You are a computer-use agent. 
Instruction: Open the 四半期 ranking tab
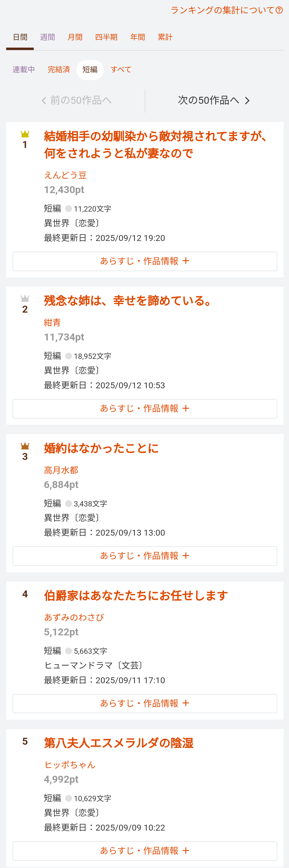[x=106, y=37]
